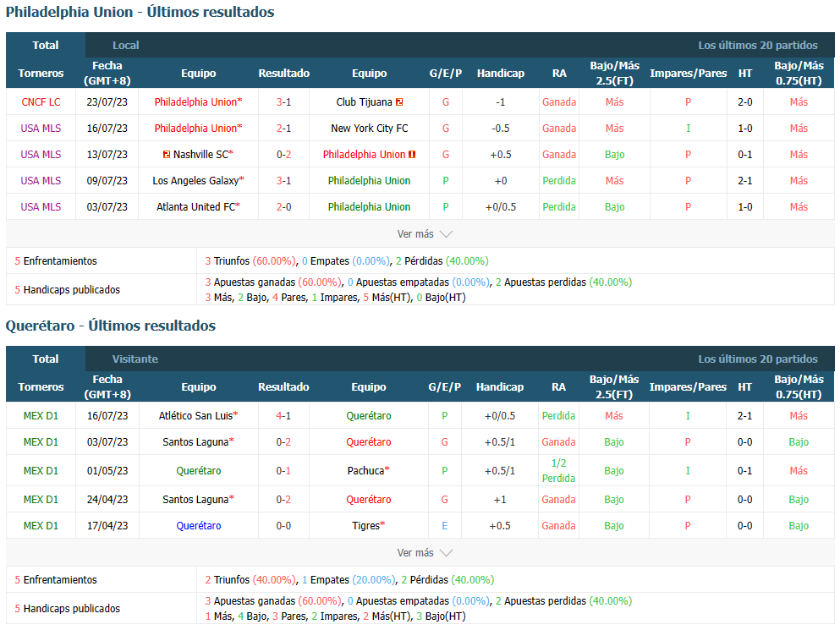Screen dimensions: 840x630
Task: Open Querétaro link in the Tigres row
Action: pos(199,525)
